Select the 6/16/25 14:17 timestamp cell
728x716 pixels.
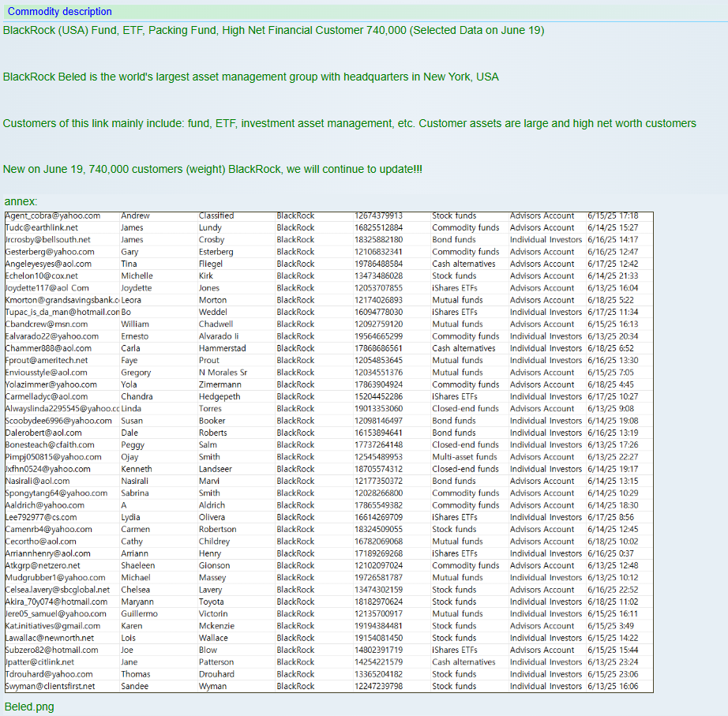[x=613, y=240]
